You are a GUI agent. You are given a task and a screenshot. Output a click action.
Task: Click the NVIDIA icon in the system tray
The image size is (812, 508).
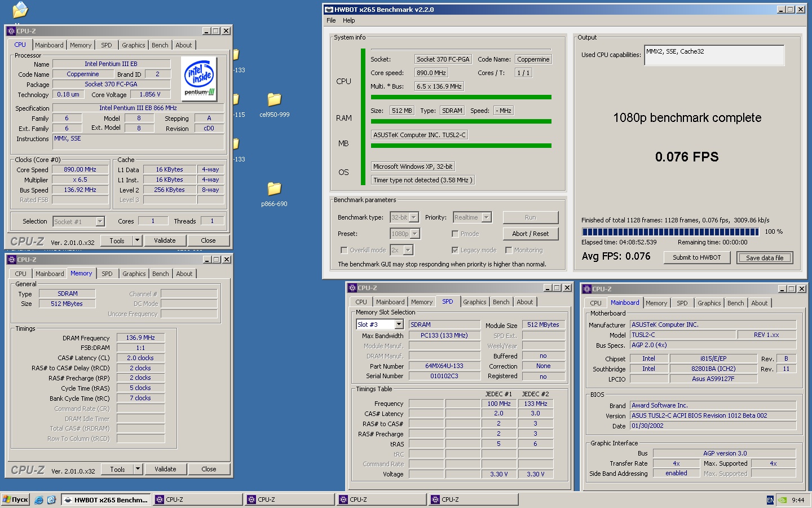(783, 500)
